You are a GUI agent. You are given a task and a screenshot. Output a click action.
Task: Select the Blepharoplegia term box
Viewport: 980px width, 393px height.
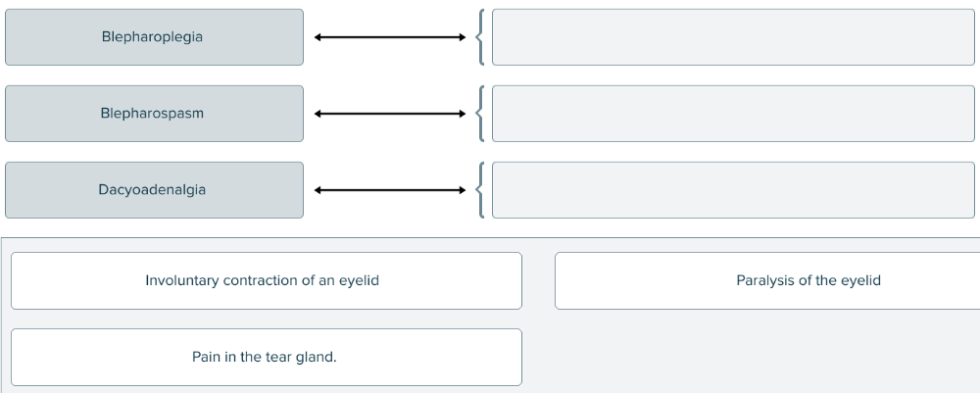click(154, 37)
